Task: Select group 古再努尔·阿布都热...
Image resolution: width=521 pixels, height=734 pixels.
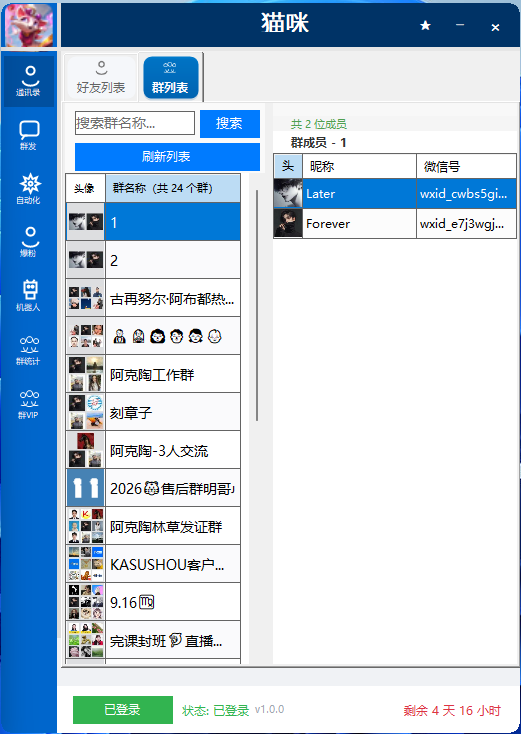Action: click(x=173, y=298)
